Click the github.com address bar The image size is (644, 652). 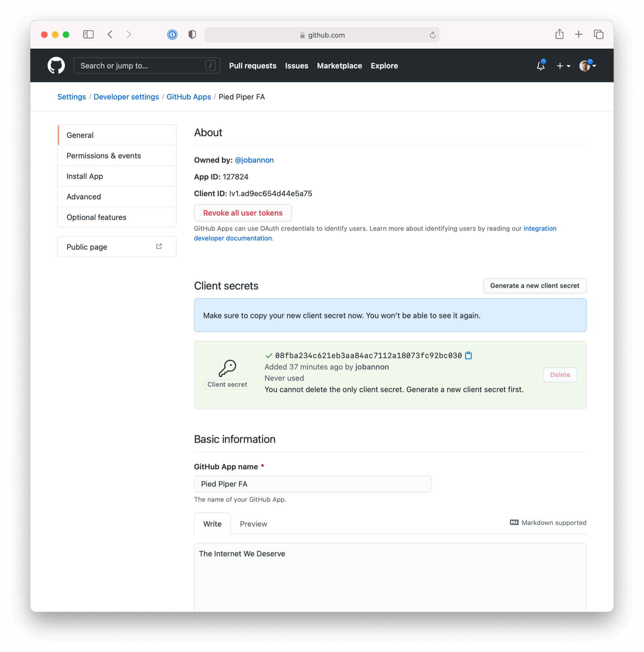coord(322,35)
